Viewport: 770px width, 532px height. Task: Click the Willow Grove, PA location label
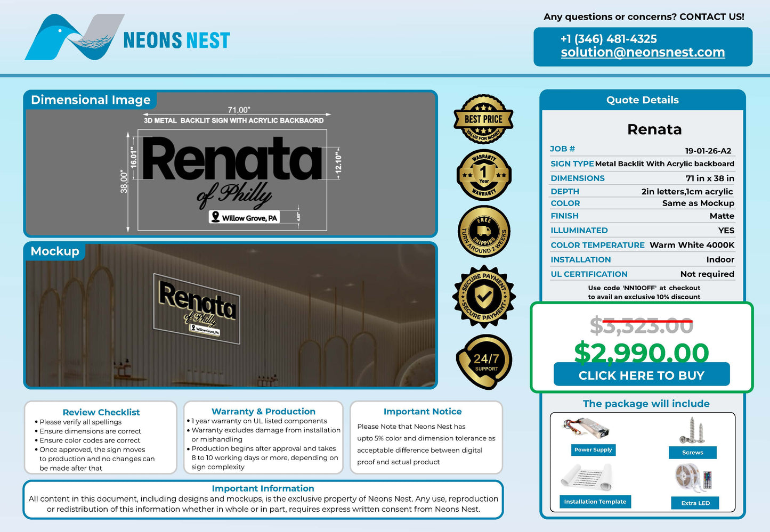[x=249, y=218]
